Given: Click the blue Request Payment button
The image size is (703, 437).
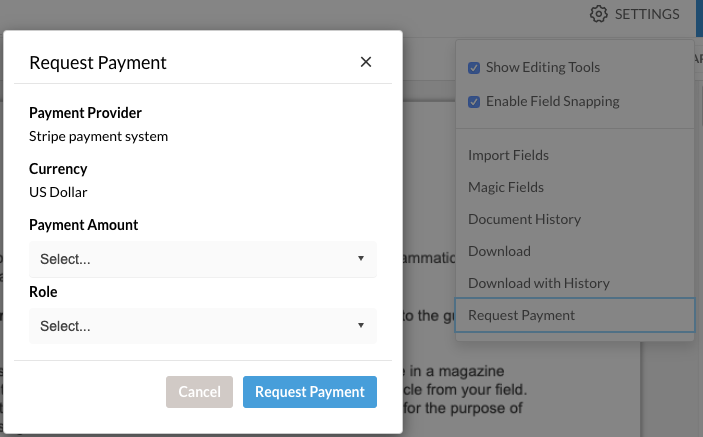Looking at the screenshot, I should [310, 392].
